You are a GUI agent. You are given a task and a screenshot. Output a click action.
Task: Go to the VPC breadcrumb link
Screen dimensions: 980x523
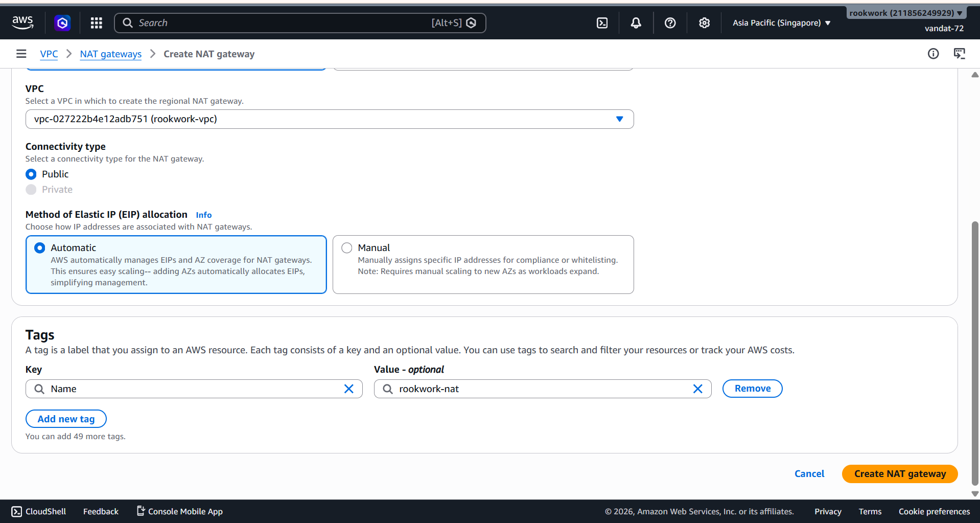[x=49, y=54]
